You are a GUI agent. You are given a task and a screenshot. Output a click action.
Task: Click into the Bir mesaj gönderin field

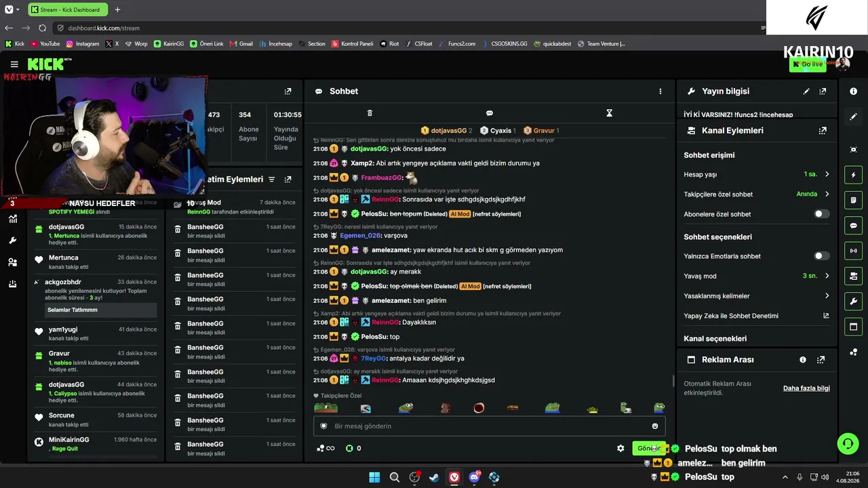click(488, 426)
